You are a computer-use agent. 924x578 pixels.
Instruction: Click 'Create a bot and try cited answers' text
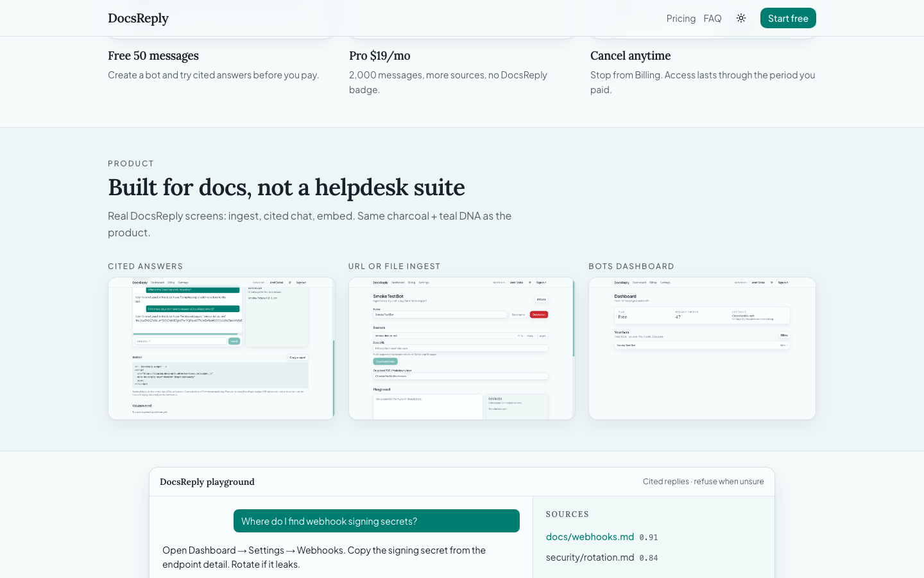(214, 75)
